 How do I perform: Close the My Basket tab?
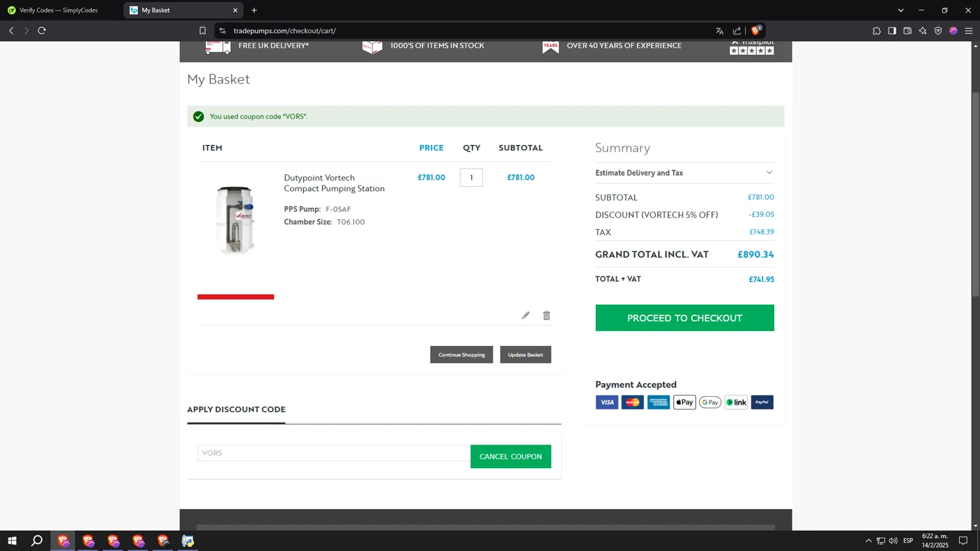coord(235,10)
